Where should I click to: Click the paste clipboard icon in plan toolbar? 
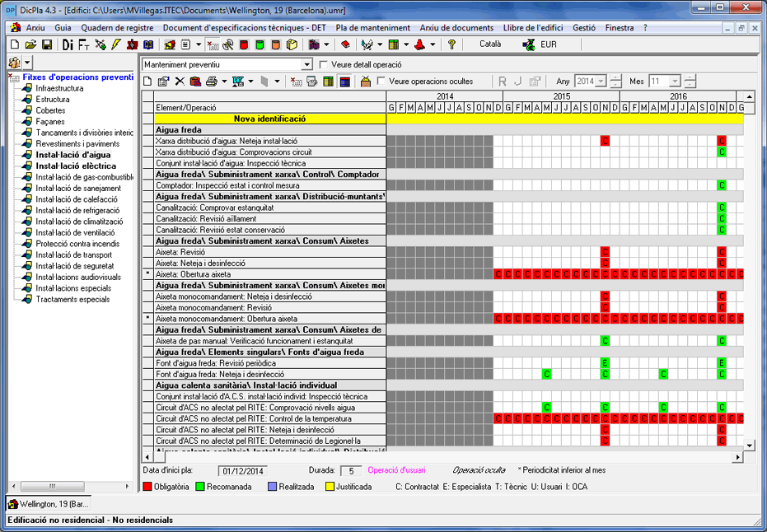(x=196, y=82)
